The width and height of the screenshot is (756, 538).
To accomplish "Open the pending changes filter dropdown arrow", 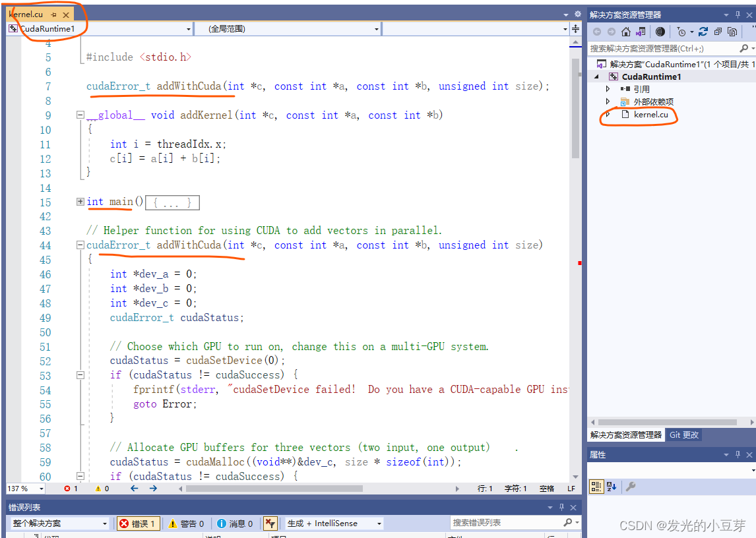I will coord(692,32).
